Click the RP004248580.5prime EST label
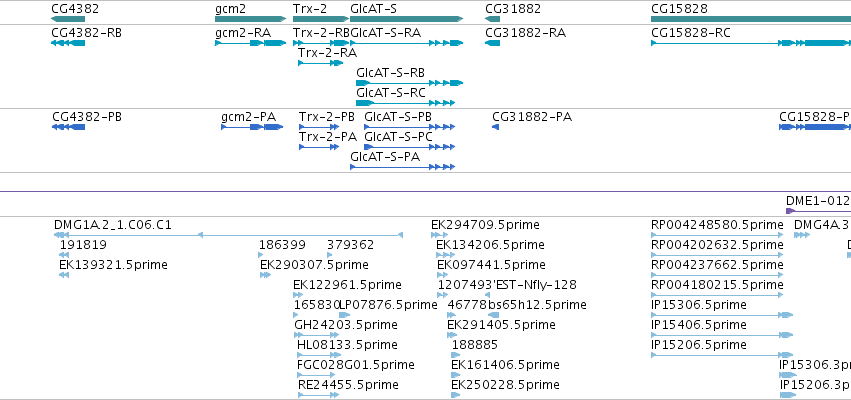Image resolution: width=851 pixels, height=400 pixels. pos(717,225)
